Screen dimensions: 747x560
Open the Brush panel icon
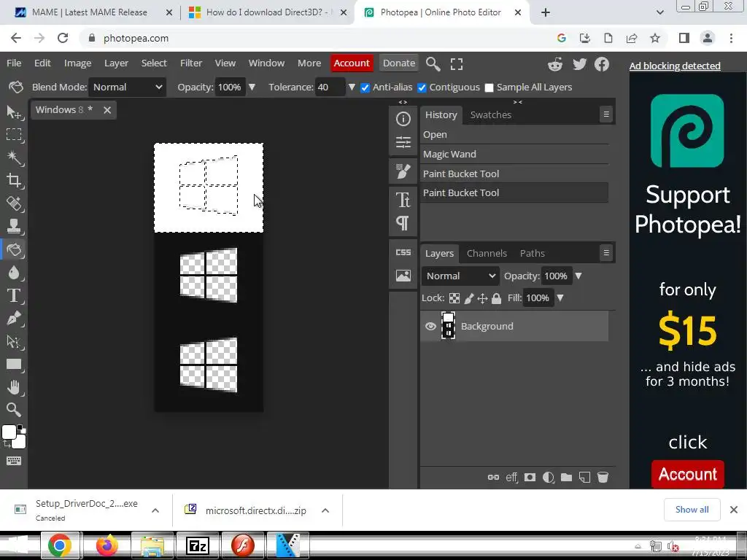coord(403,171)
